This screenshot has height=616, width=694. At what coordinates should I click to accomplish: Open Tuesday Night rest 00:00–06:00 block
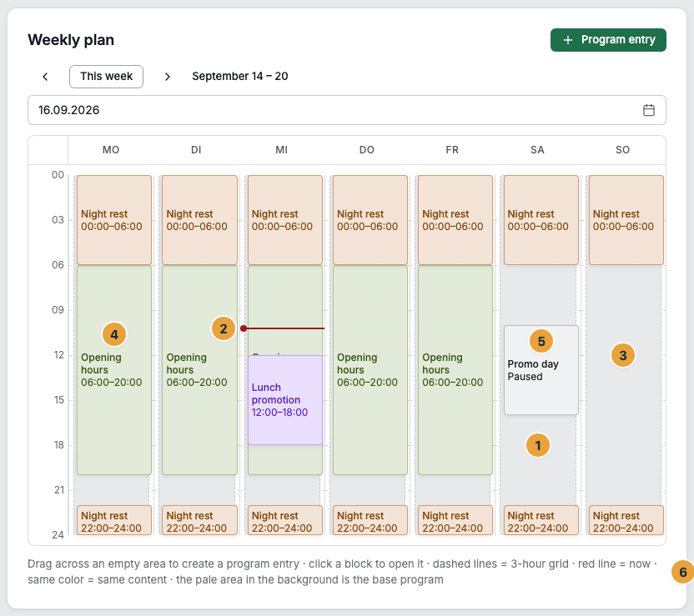[x=199, y=220]
